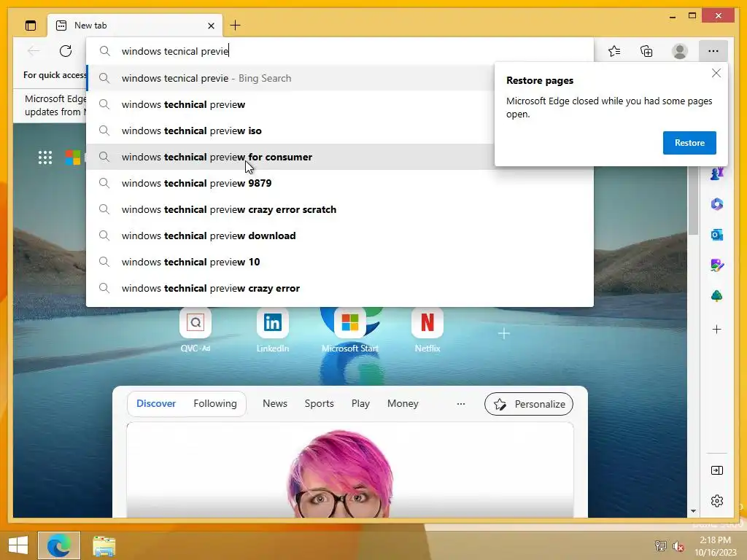The height and width of the screenshot is (560, 747).
Task: Select the last suggestion ending in 'crazy error'
Action: 340,288
